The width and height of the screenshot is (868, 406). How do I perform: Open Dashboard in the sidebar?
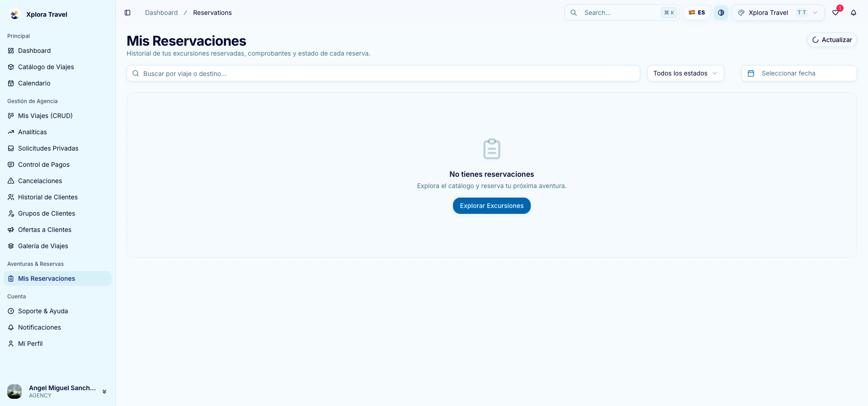[x=57, y=51]
